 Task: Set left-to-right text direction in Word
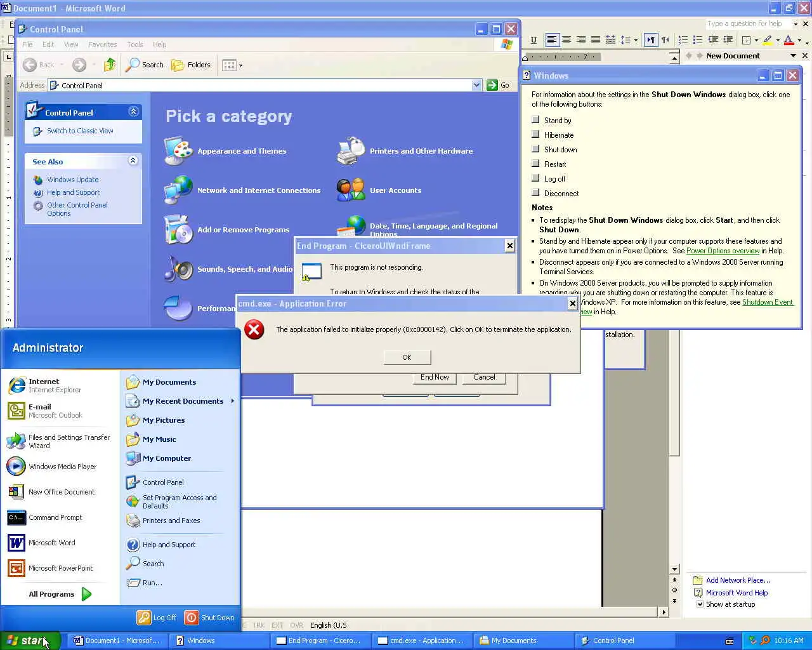[651, 40]
